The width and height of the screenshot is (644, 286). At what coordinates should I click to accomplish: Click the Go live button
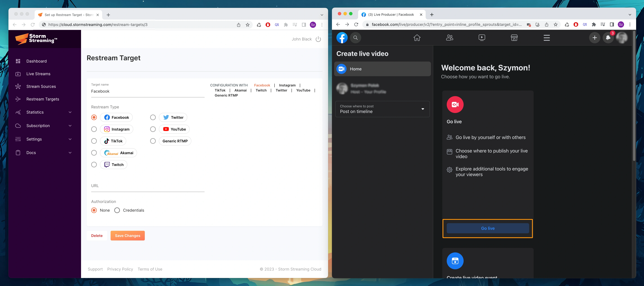(x=487, y=228)
